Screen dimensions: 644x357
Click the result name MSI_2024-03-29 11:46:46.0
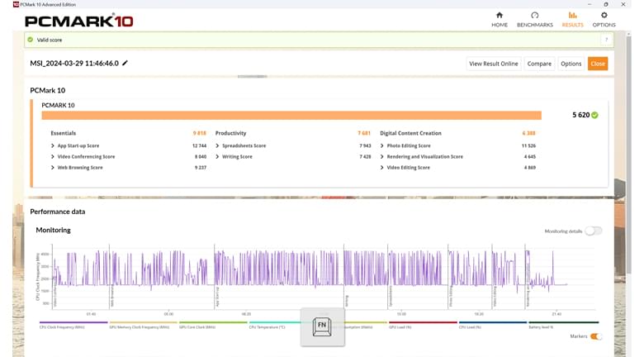[74, 64]
